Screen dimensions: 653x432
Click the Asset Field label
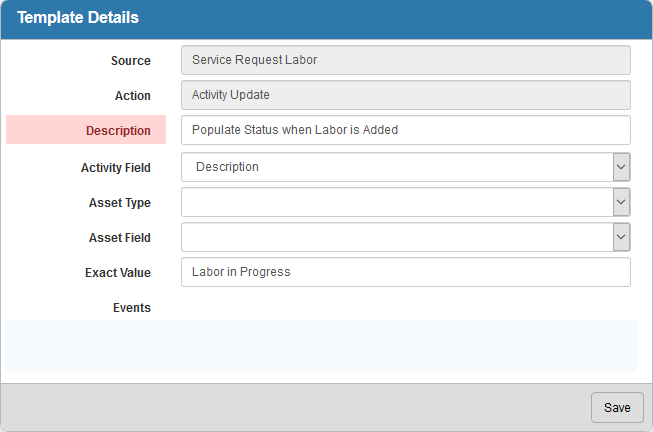(120, 237)
